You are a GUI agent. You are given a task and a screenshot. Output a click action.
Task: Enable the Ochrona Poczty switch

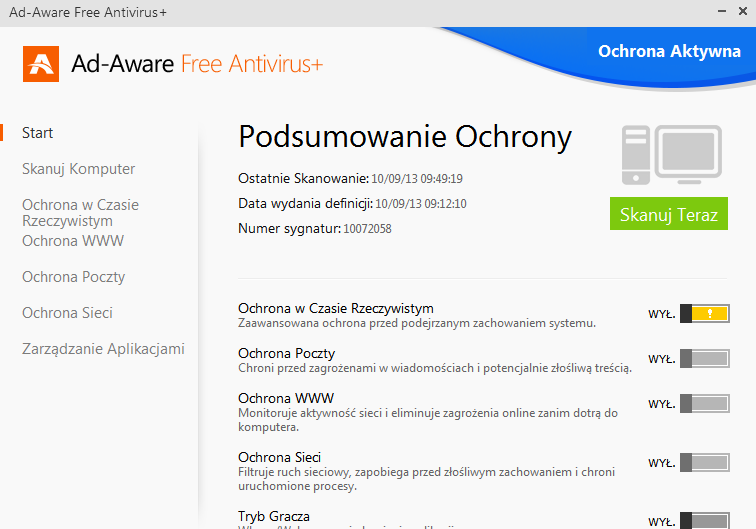coord(704,358)
